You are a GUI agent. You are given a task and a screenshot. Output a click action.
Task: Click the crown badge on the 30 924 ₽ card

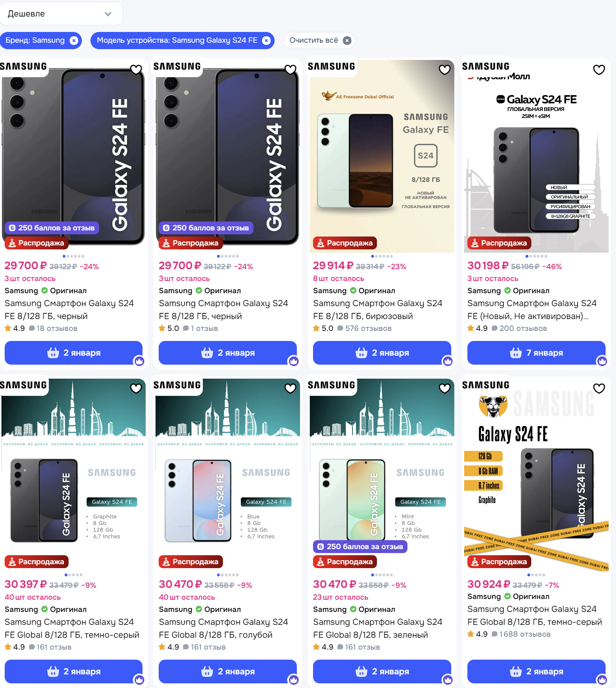point(602,680)
